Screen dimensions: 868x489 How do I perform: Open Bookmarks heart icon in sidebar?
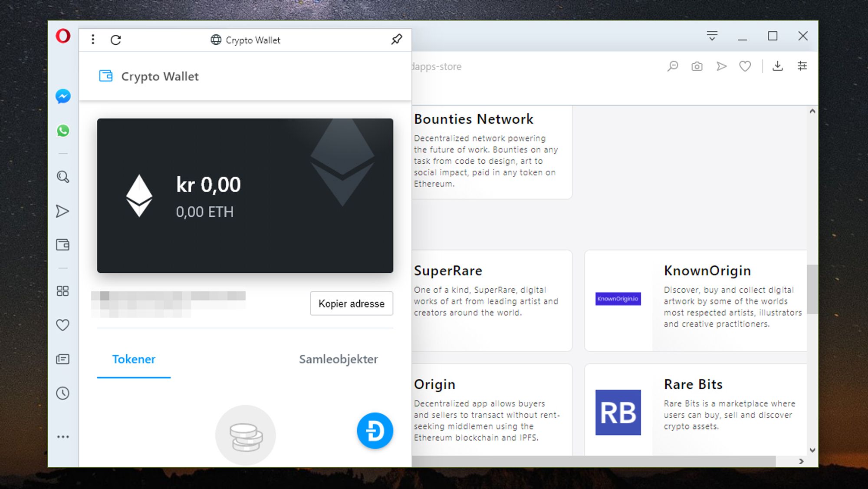click(x=63, y=325)
